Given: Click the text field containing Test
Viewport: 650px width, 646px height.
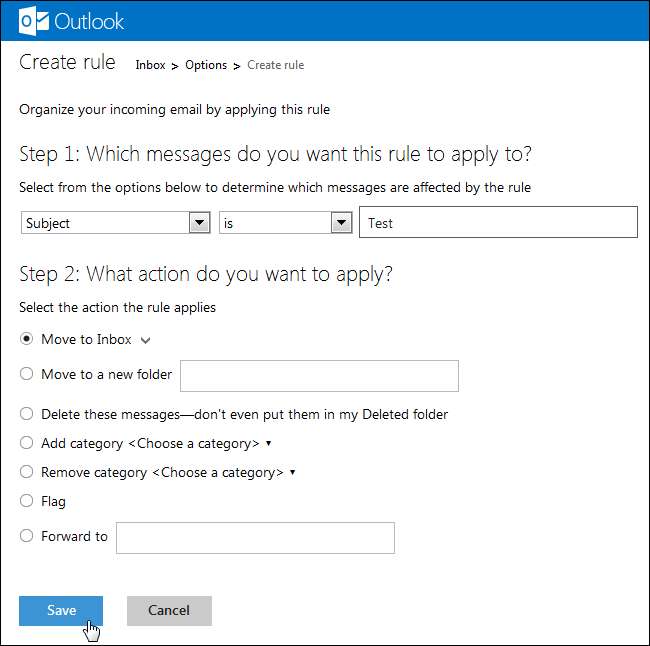Looking at the screenshot, I should pos(498,223).
